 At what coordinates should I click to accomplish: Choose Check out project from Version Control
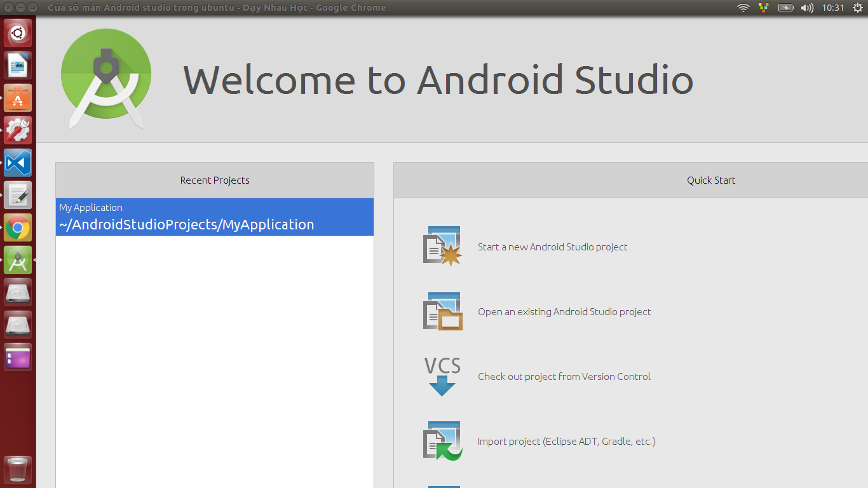point(564,377)
